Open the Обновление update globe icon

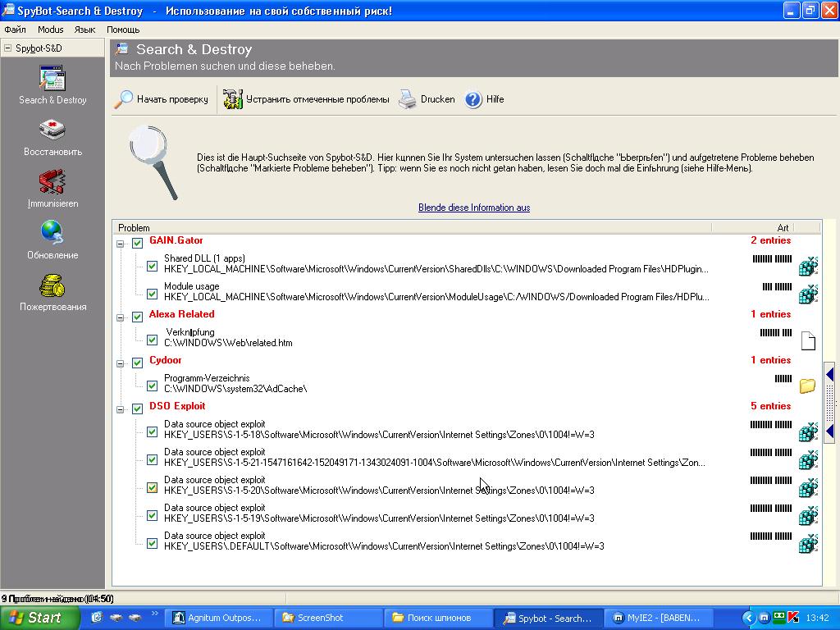click(52, 233)
